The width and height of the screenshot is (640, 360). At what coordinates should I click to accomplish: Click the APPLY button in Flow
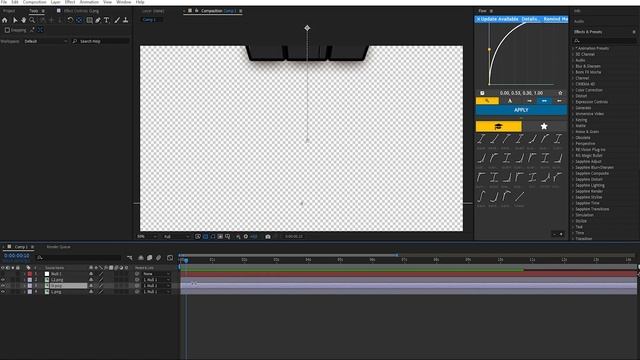521,110
